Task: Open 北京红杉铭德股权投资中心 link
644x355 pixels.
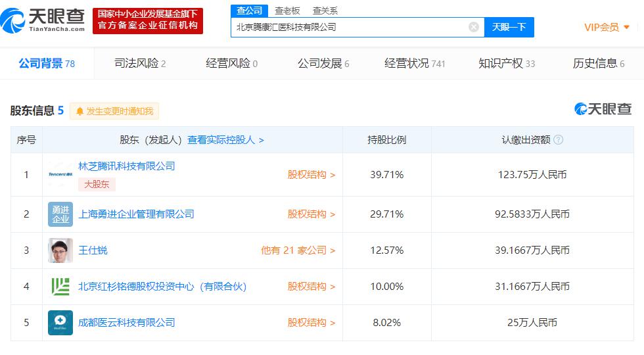Action: coord(162,287)
